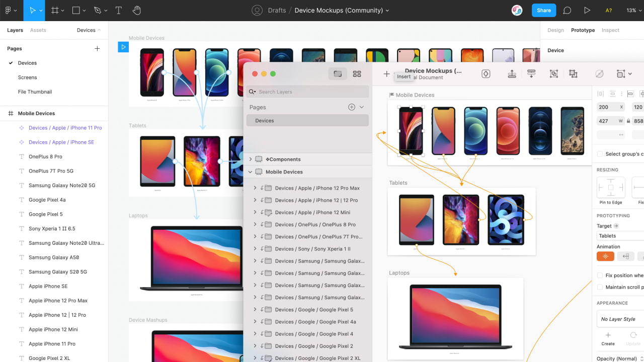Open the Devices page dropdown in Figma
The height and width of the screenshot is (362, 644).
(89, 30)
